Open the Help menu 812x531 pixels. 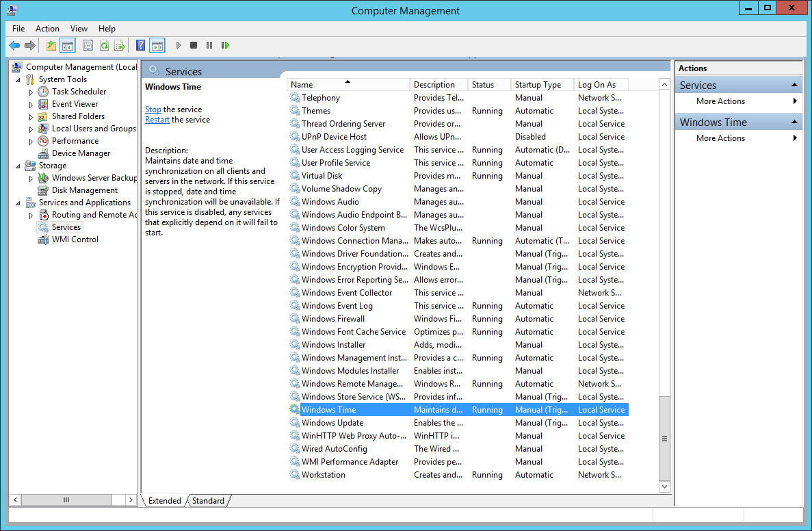(107, 29)
